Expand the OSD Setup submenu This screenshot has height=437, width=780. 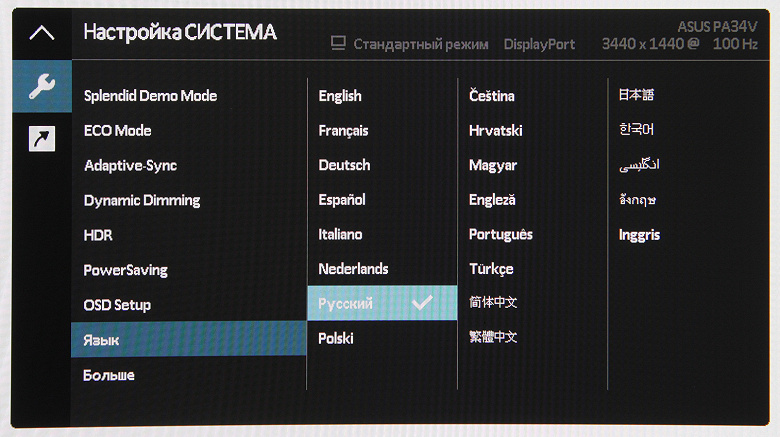point(118,305)
